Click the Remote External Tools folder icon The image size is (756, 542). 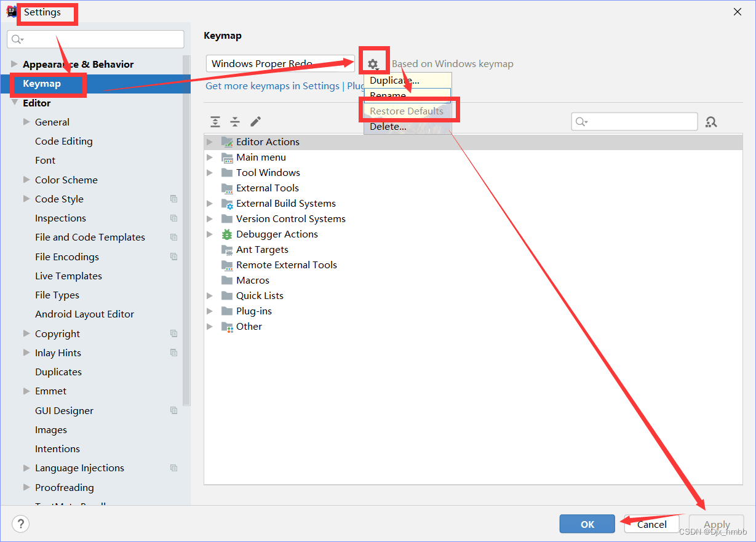(x=227, y=265)
